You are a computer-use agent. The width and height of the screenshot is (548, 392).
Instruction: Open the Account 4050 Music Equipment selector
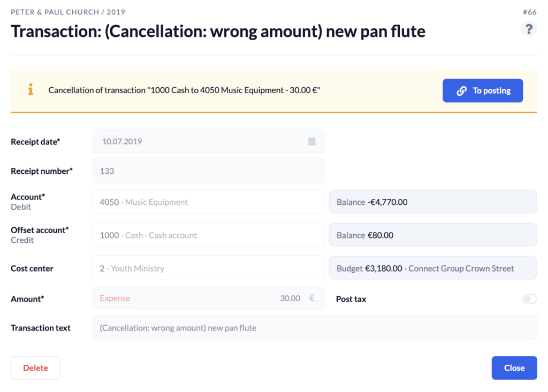coord(208,202)
